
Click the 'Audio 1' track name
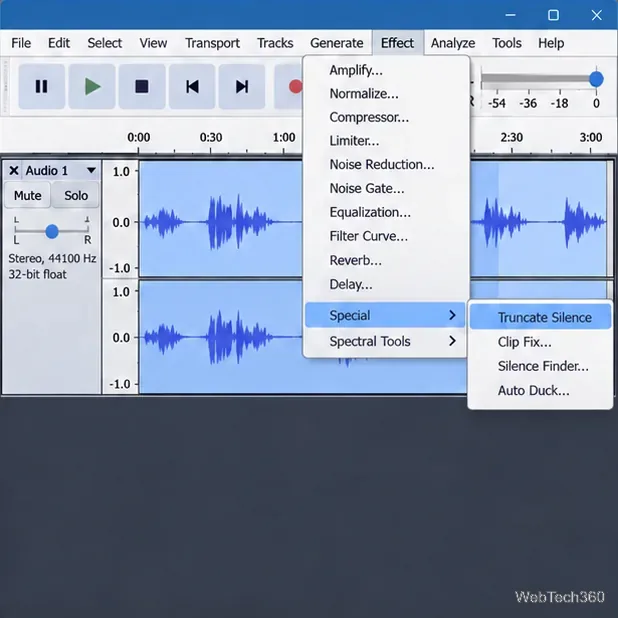[x=47, y=171]
